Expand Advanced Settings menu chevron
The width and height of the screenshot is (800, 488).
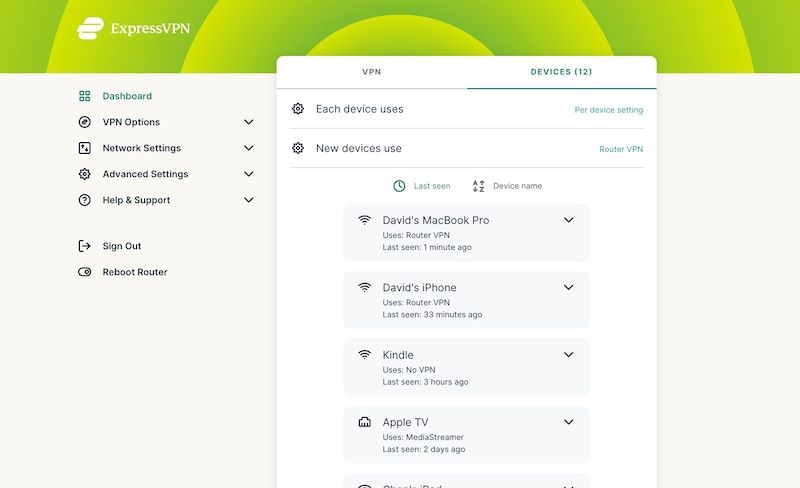point(248,174)
